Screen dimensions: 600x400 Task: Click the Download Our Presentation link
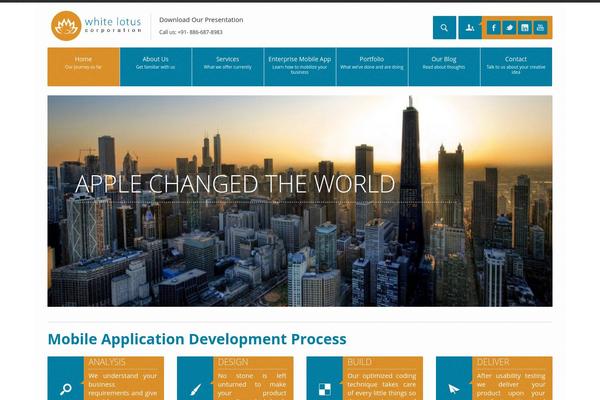(x=201, y=20)
